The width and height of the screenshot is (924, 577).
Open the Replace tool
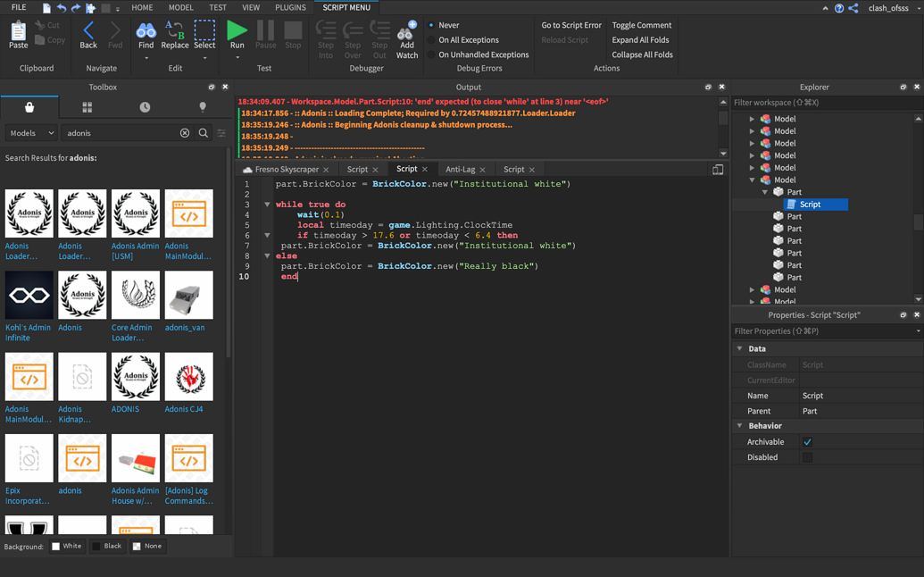(x=175, y=35)
